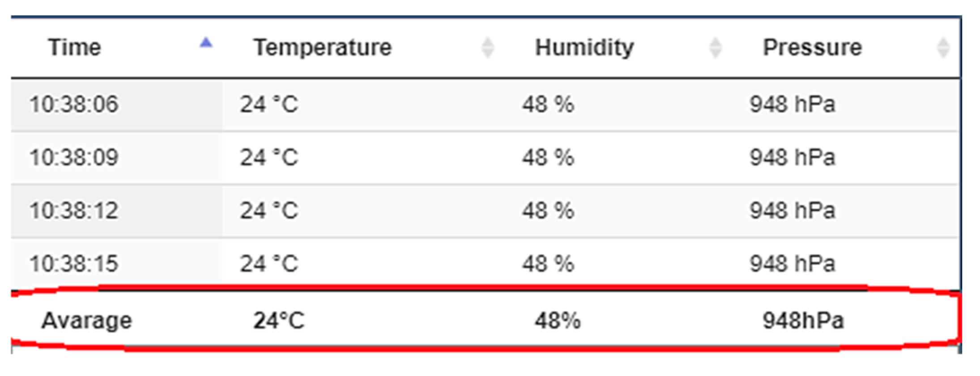Screen dimensions: 980x376
Task: Click the 10:38:12 time cell
Action: tap(74, 211)
